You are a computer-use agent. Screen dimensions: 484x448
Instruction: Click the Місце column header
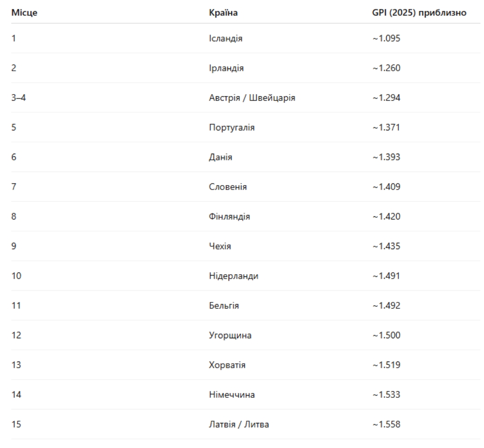tap(24, 13)
